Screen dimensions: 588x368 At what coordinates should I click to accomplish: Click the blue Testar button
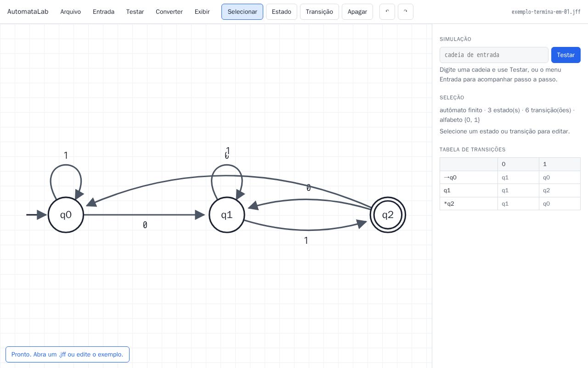click(x=566, y=55)
